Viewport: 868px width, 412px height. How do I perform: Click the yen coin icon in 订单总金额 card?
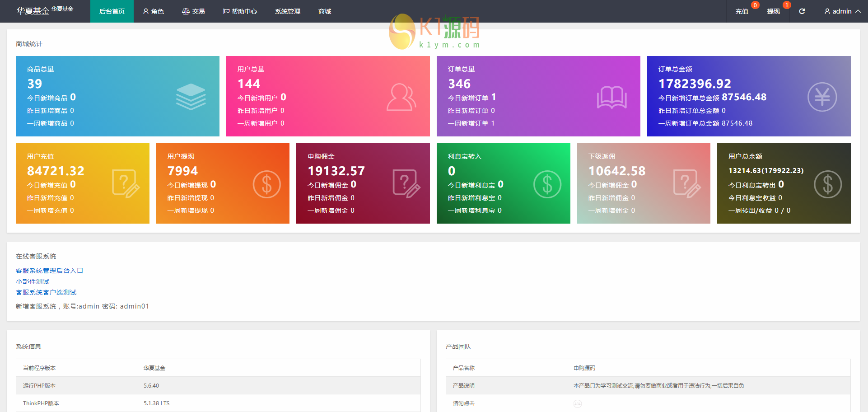click(822, 97)
